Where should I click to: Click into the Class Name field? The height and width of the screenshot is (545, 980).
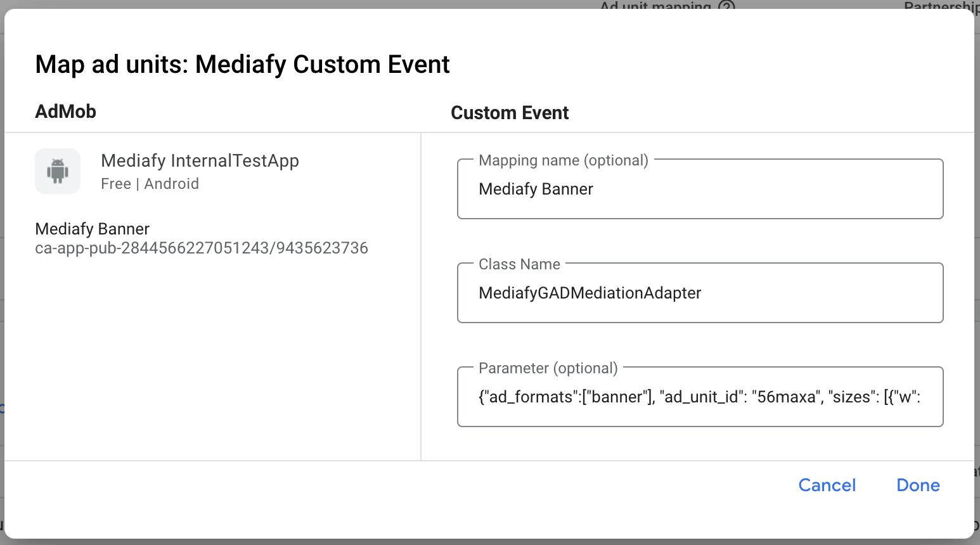(700, 293)
